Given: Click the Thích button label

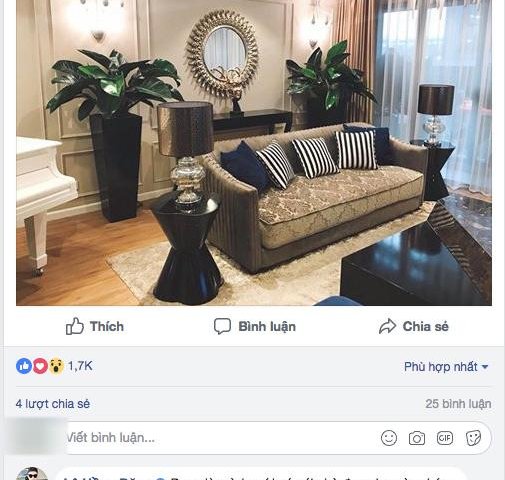Looking at the screenshot, I should pyautogui.click(x=107, y=326).
